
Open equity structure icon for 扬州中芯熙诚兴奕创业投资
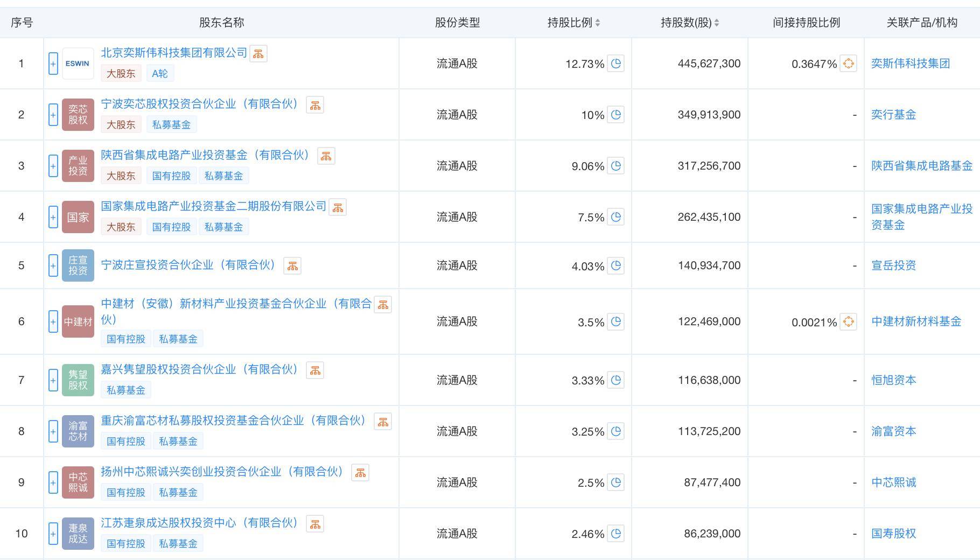(x=360, y=473)
